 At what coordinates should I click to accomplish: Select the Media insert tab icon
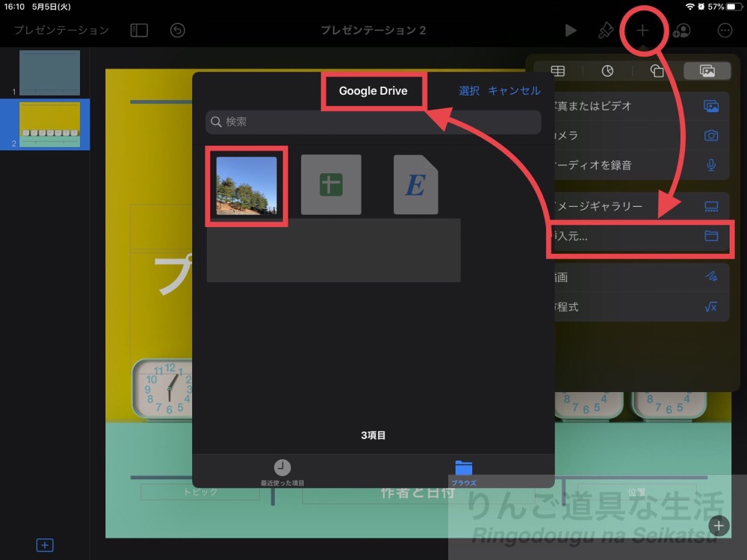click(707, 71)
